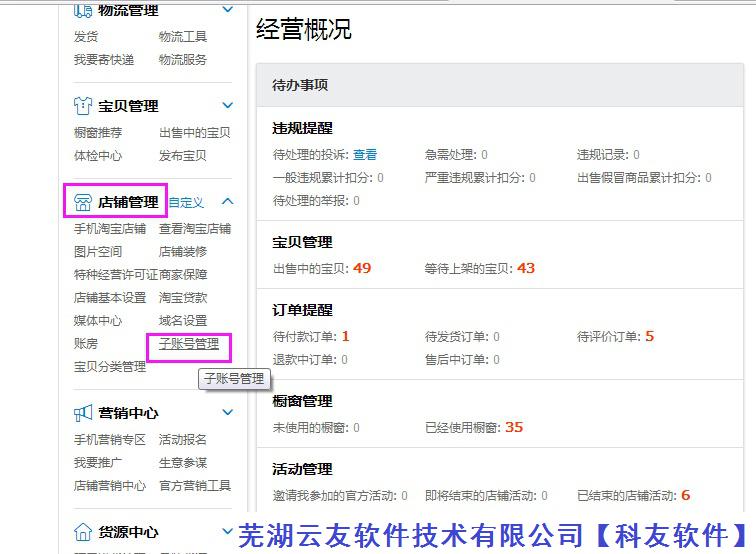Open 橱窗推荐 link

coord(98,133)
